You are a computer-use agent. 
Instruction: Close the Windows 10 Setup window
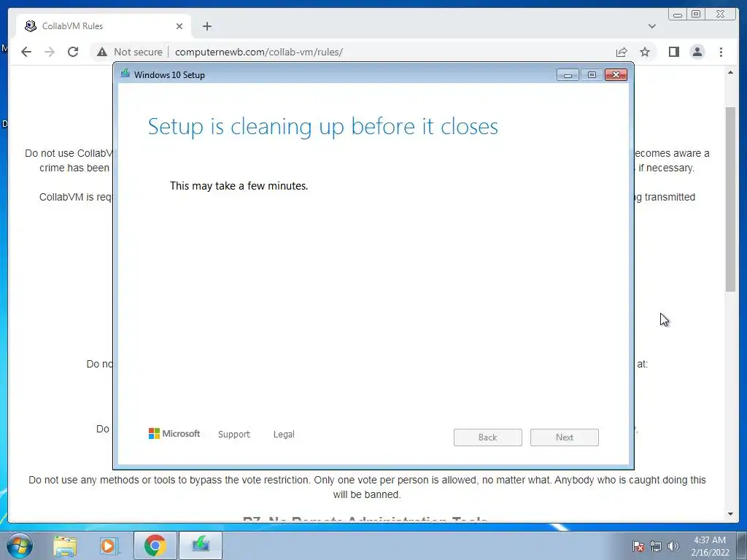(x=616, y=75)
